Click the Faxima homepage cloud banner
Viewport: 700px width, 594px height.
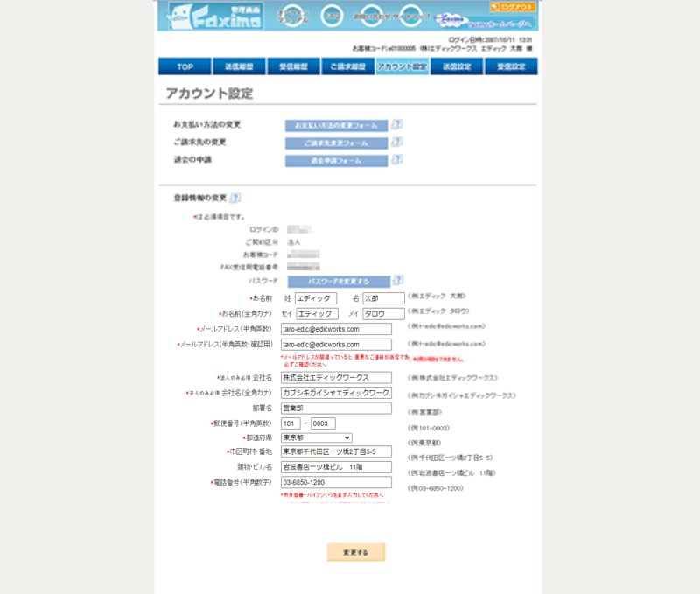point(485,21)
